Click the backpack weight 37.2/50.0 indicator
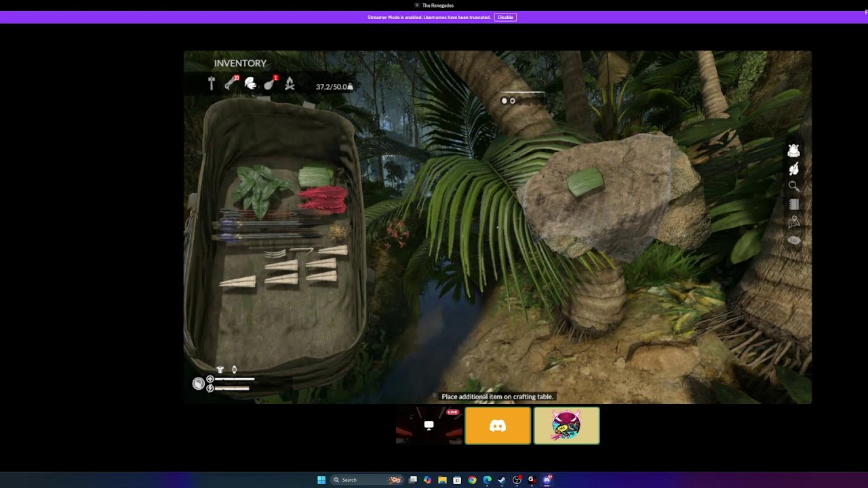The height and width of the screenshot is (488, 868). pos(334,87)
